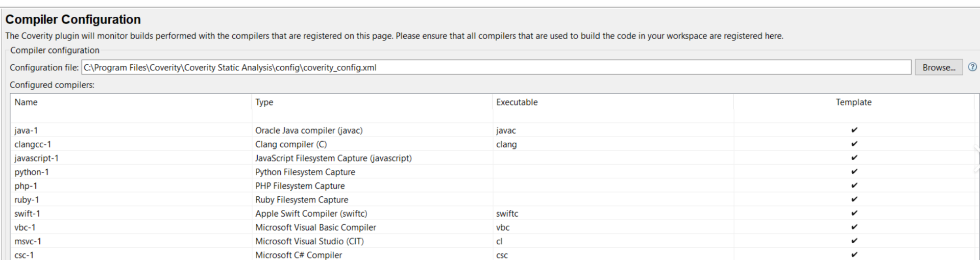This screenshot has width=980, height=260.
Task: Click the template checkmark for java-1
Action: click(854, 130)
